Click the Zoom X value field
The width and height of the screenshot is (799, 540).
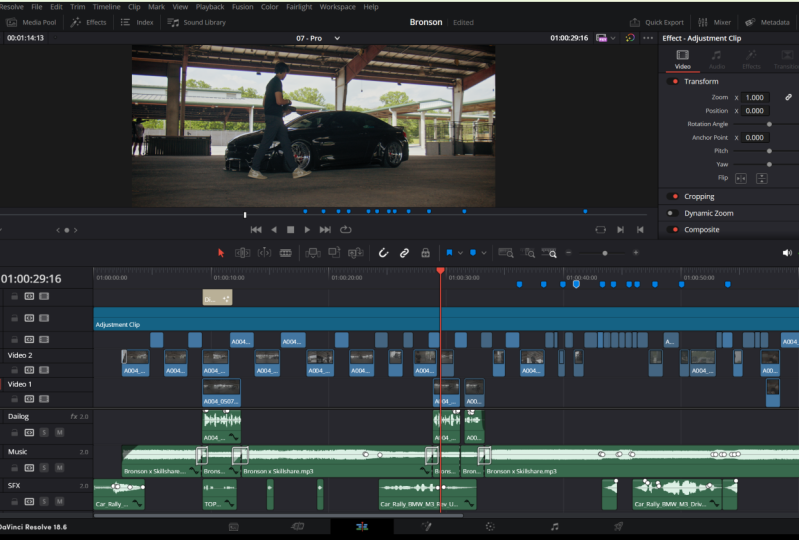(x=755, y=97)
